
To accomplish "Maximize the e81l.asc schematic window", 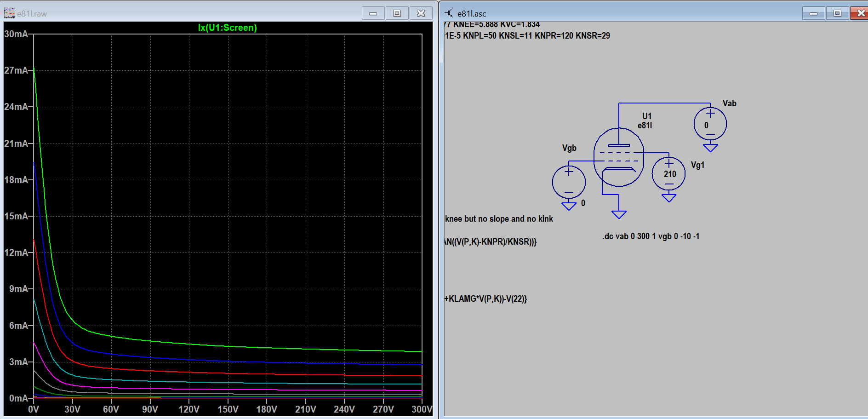I will [x=838, y=13].
